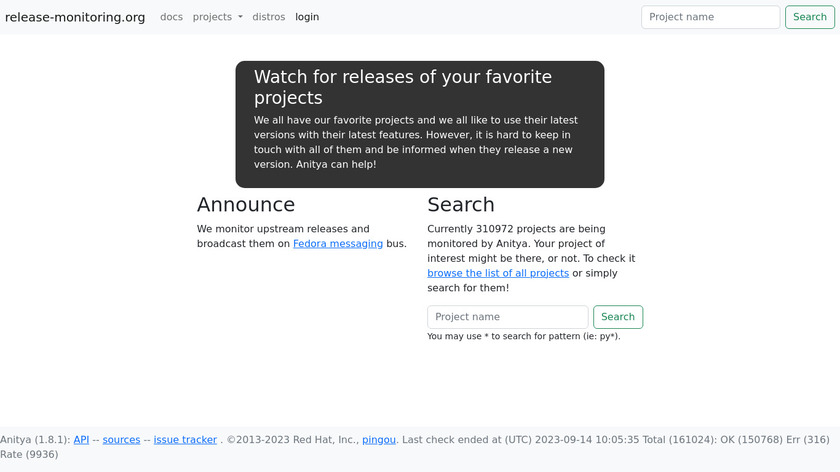
Task: Click the login link
Action: pos(307,17)
